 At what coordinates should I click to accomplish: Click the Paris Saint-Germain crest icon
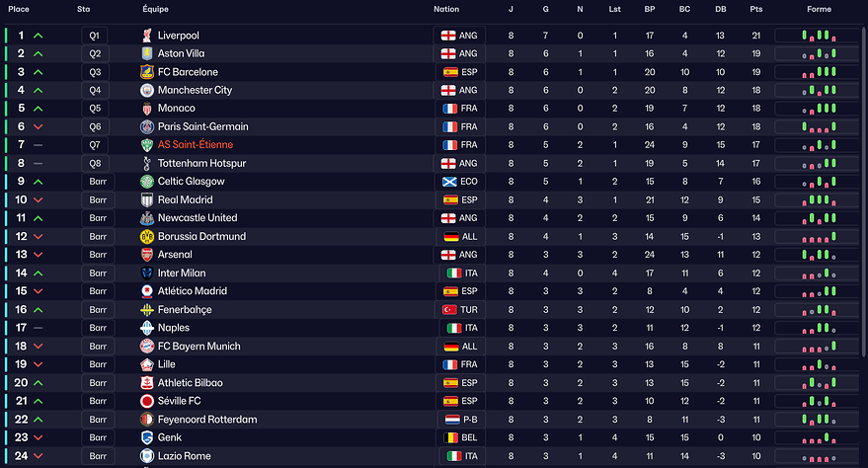147,127
